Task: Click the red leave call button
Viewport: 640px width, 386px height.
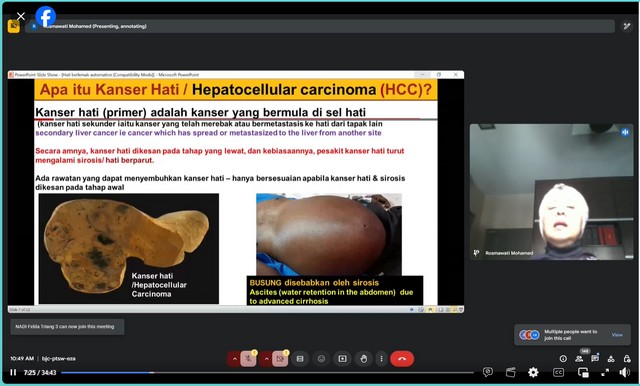Action: pyautogui.click(x=402, y=359)
